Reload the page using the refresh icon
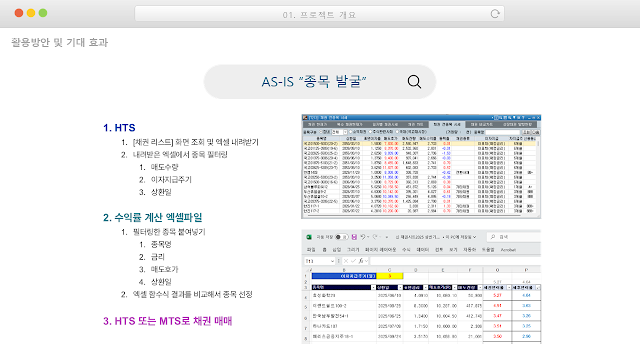Image resolution: width=640 pixels, height=360 pixels. [x=495, y=14]
